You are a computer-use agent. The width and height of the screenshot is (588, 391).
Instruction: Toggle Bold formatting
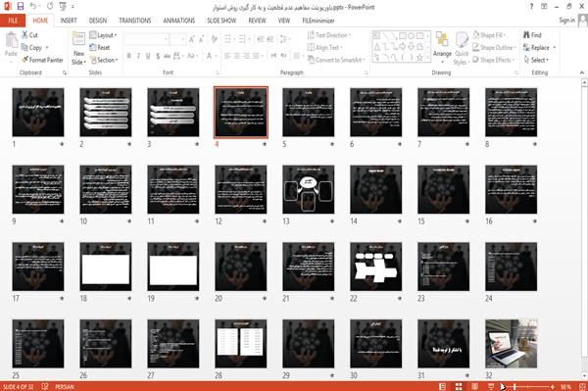pos(129,56)
